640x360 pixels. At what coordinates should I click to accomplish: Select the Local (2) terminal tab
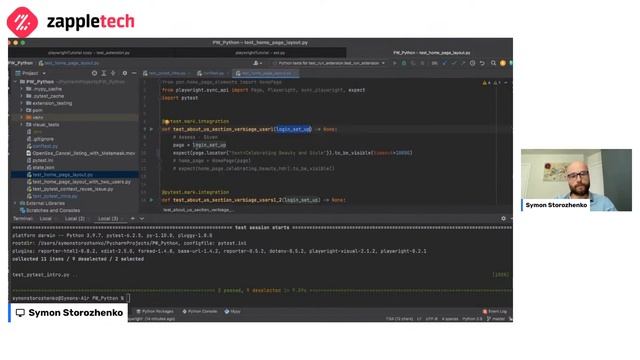coord(74,219)
